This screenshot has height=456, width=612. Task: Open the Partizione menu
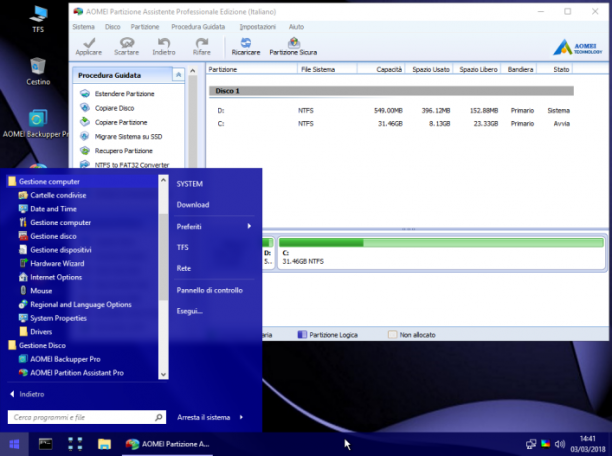tap(145, 27)
